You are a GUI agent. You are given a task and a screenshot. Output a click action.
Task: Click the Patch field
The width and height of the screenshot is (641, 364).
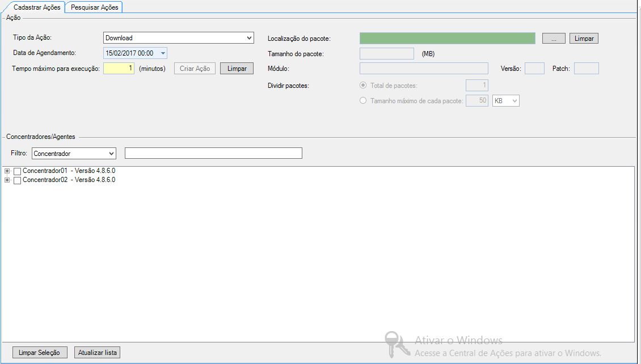587,69
